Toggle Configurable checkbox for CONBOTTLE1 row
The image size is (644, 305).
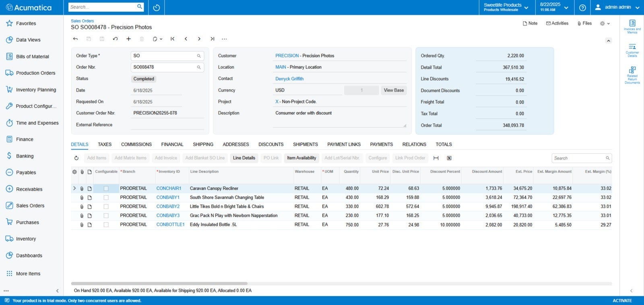click(x=106, y=225)
